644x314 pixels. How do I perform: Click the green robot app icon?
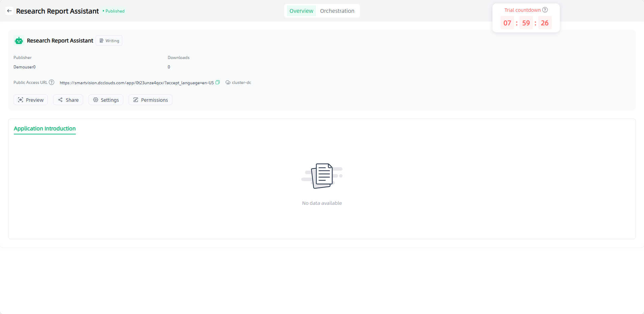click(19, 41)
